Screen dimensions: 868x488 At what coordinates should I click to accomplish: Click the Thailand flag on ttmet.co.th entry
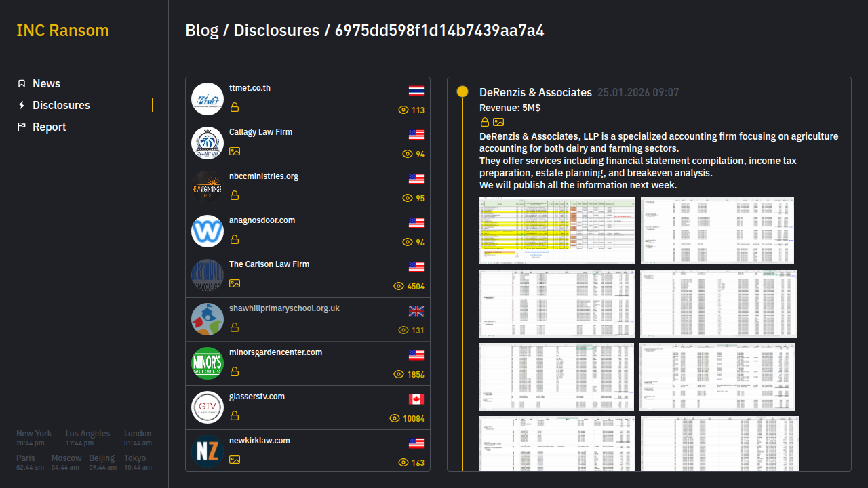[x=416, y=91]
